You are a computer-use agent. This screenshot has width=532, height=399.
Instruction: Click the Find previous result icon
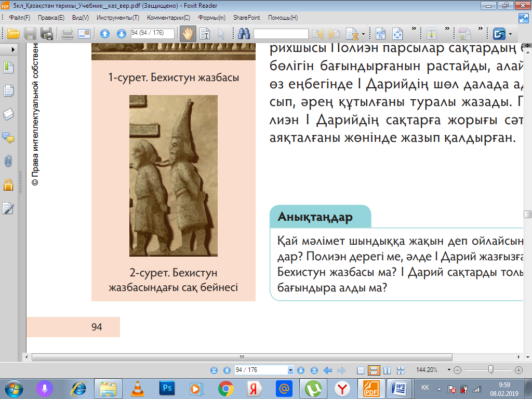317,34
